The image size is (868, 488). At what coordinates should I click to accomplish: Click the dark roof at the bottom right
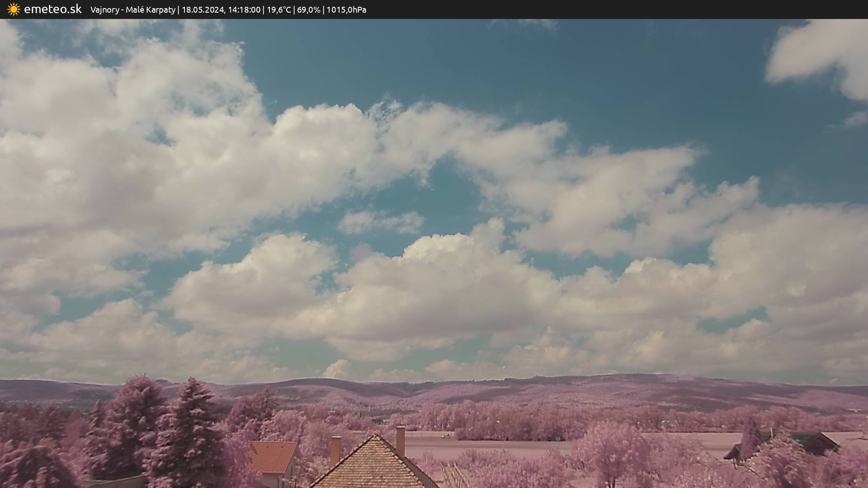pos(814,442)
